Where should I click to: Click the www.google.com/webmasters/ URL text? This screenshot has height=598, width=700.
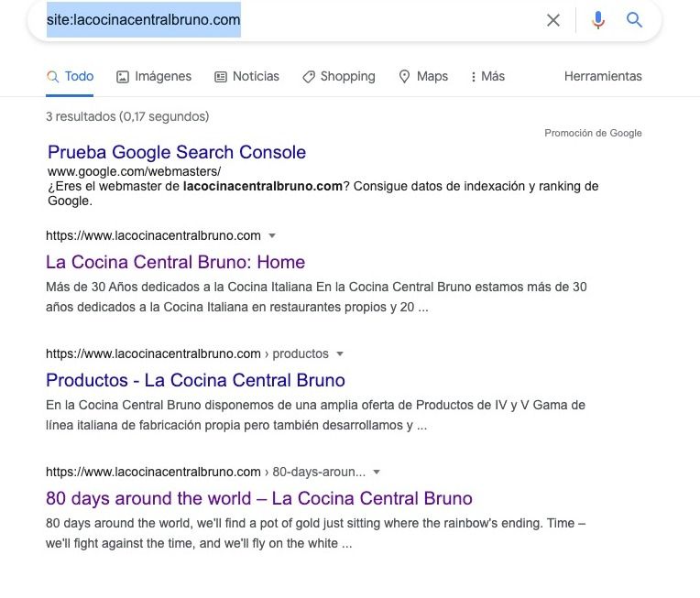pos(134,171)
